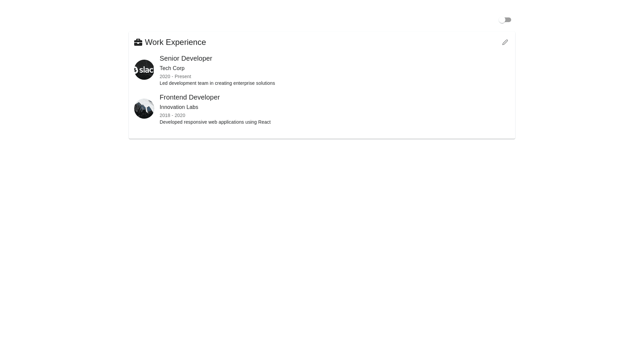Click the Tech Corp company name

coord(172,68)
